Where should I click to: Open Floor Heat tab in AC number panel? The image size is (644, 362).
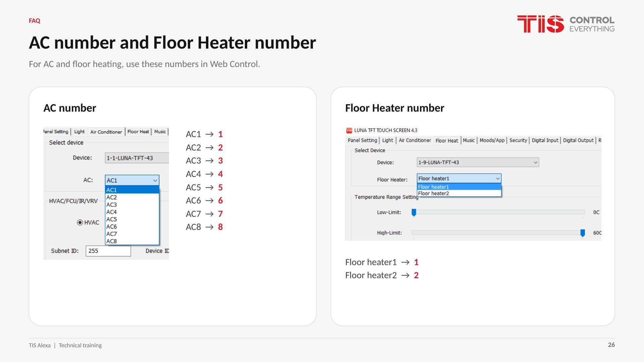click(x=138, y=132)
